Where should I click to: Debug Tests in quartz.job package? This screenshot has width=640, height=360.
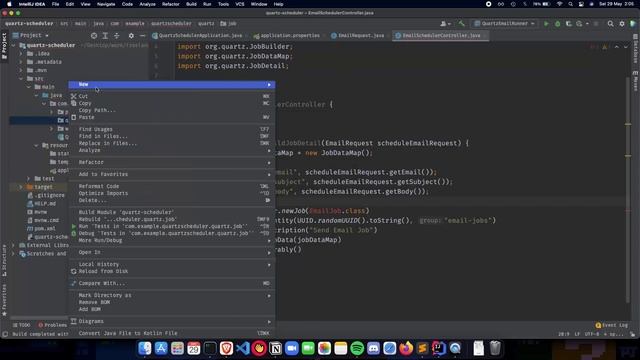pyautogui.click(x=171, y=233)
